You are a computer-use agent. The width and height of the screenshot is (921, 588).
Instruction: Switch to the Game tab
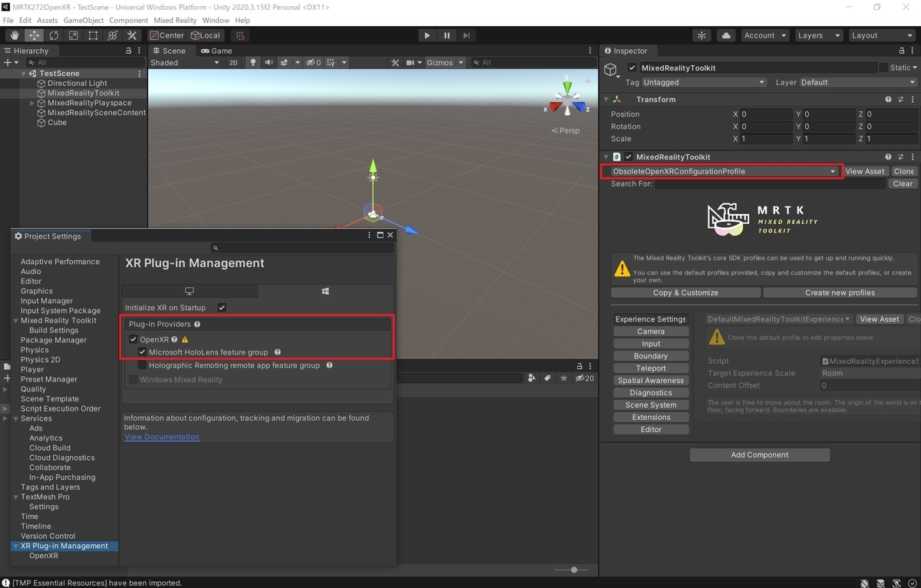click(216, 51)
